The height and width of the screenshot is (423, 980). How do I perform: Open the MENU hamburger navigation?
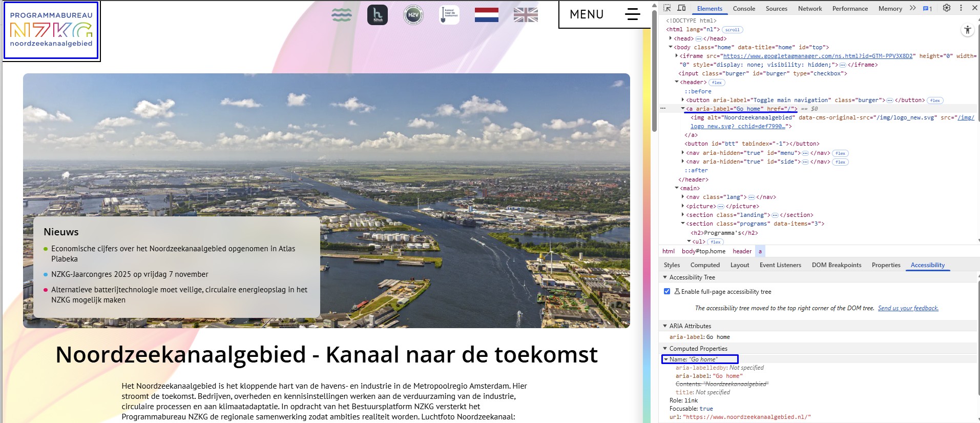pyautogui.click(x=604, y=14)
